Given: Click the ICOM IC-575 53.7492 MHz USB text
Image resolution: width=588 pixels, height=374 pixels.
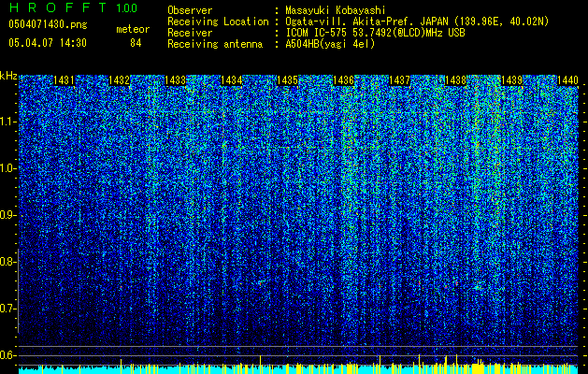Looking at the screenshot, I should coord(375,33).
